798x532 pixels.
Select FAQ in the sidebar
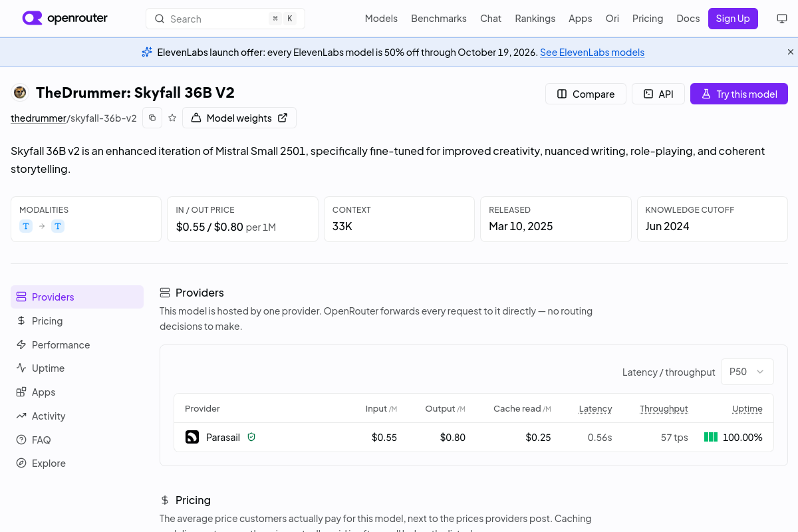77,440
